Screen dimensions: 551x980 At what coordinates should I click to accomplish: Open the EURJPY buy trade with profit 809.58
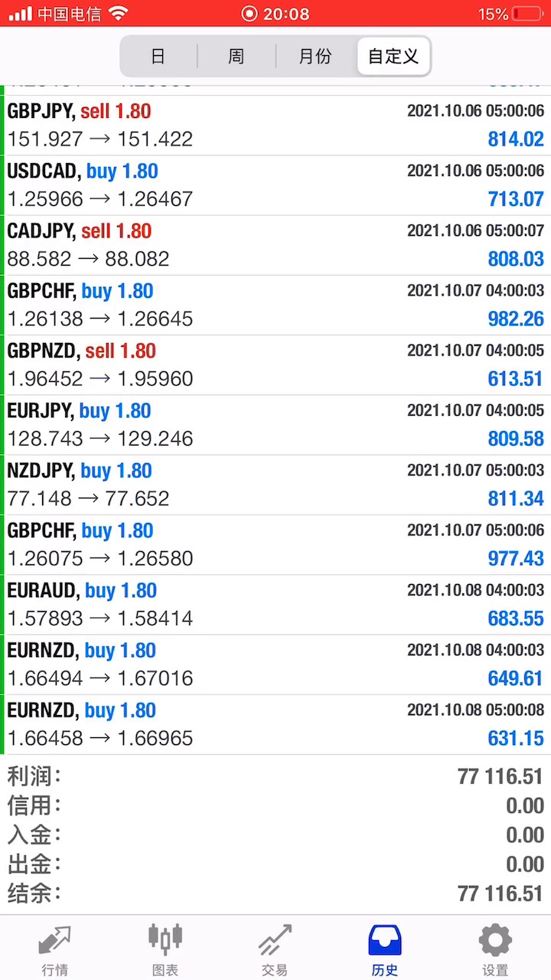click(275, 425)
